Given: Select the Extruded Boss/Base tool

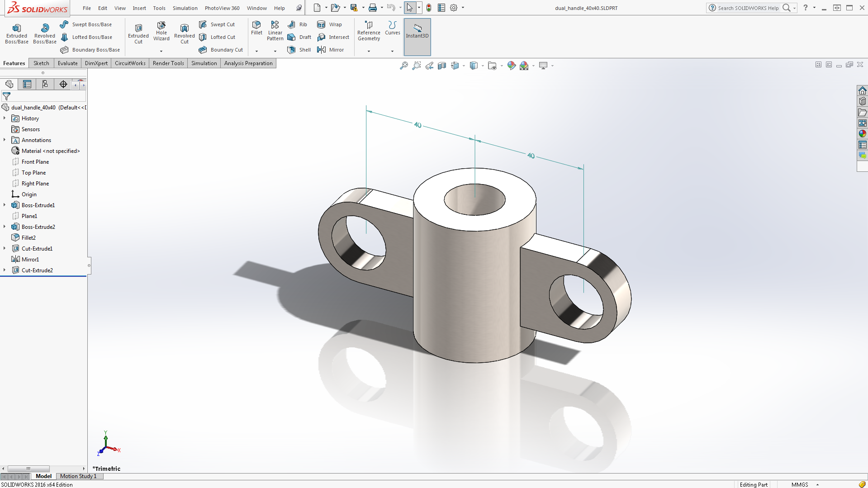Looking at the screenshot, I should [x=17, y=33].
